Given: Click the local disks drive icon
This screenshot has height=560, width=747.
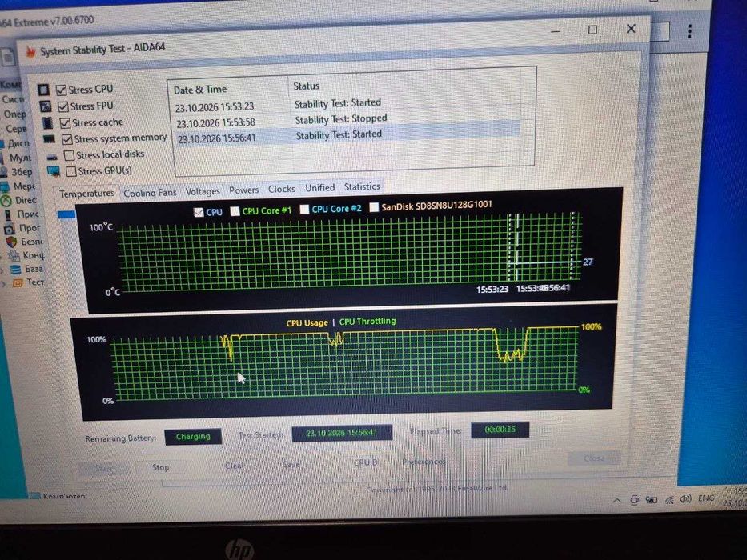Looking at the screenshot, I should click(52, 157).
